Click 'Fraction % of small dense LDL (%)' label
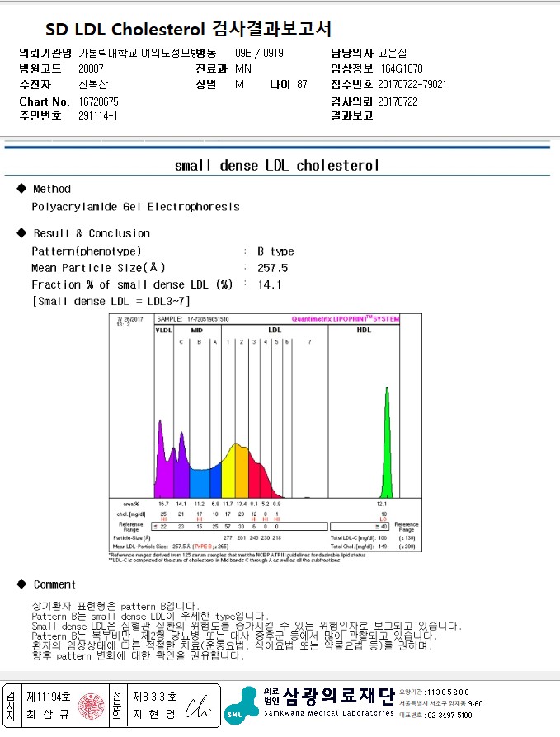Viewport: 560px width, 737px height. pos(132,284)
